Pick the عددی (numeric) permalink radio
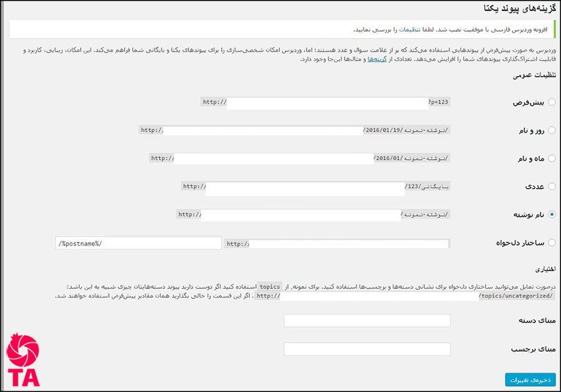 552,186
